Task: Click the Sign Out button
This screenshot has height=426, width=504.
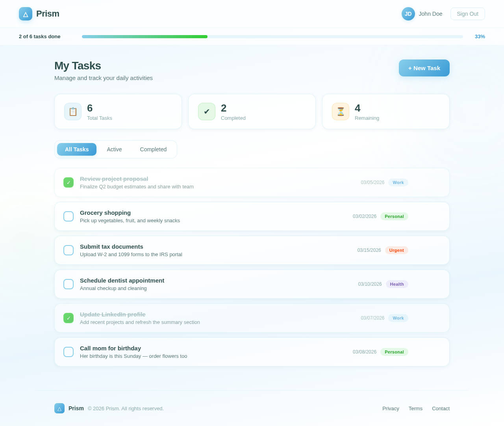Action: 467,14
